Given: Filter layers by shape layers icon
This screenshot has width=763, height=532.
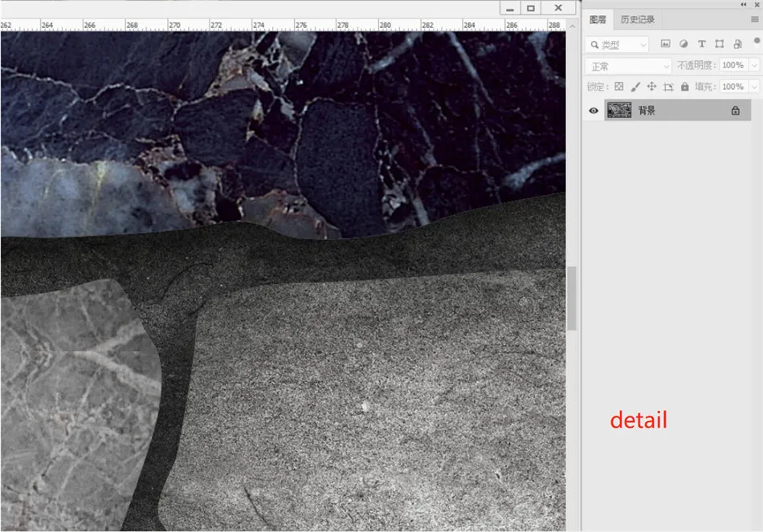Looking at the screenshot, I should pos(719,44).
